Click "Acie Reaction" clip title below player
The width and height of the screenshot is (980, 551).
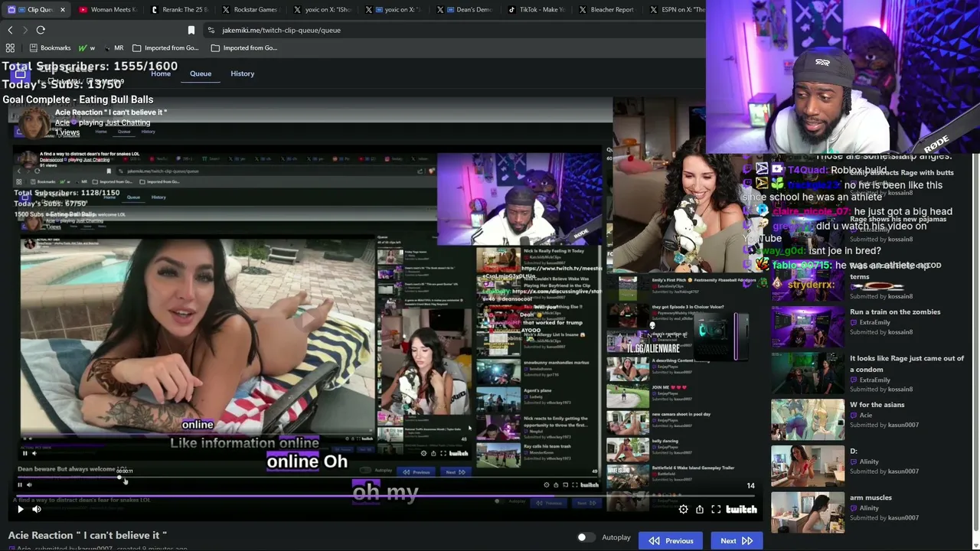coord(87,536)
